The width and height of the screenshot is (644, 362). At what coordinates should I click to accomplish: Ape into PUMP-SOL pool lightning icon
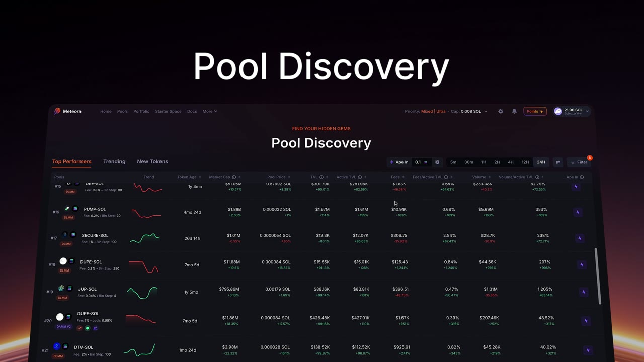tap(578, 212)
